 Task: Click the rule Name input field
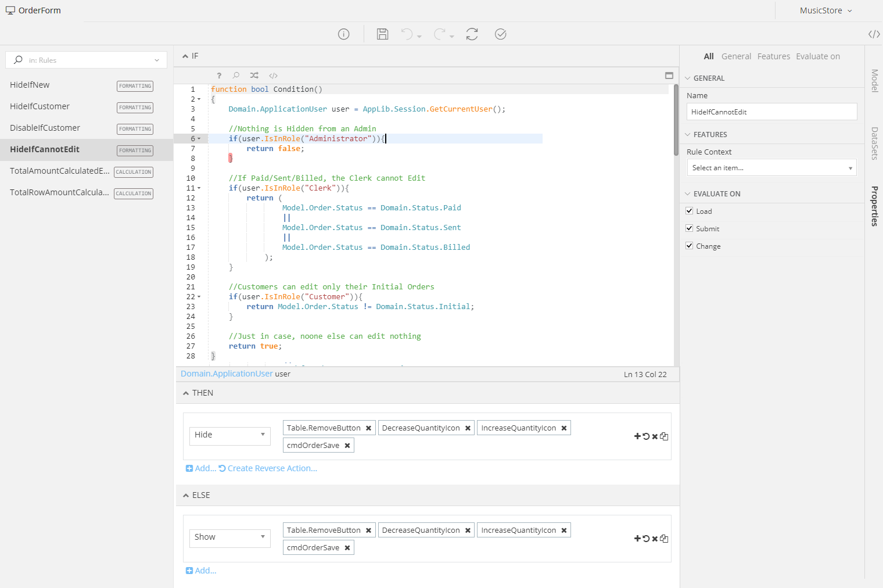point(771,112)
